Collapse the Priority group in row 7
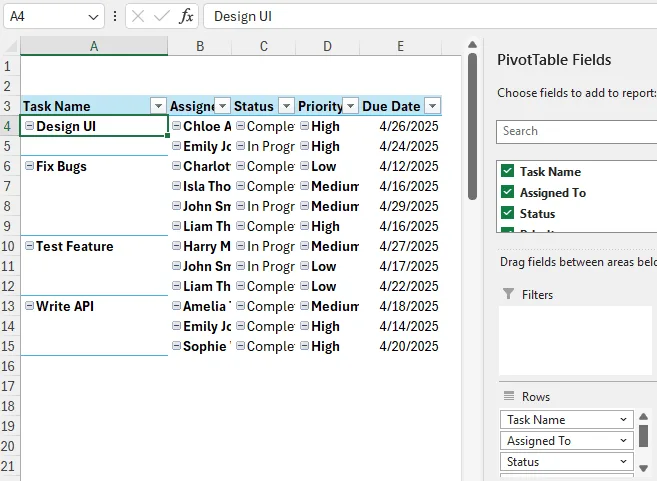The width and height of the screenshot is (657, 481). pyautogui.click(x=305, y=186)
